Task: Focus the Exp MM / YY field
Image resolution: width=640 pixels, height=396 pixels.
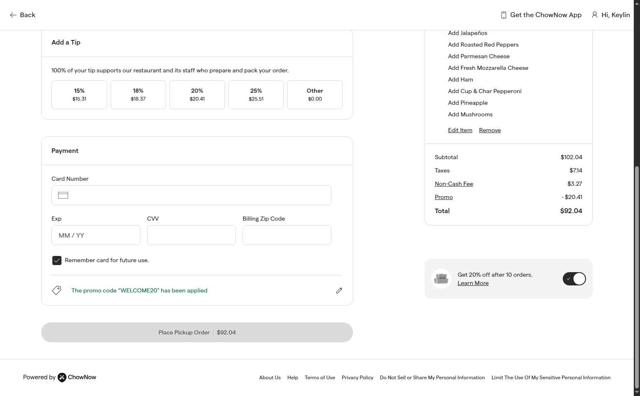Action: click(x=96, y=235)
